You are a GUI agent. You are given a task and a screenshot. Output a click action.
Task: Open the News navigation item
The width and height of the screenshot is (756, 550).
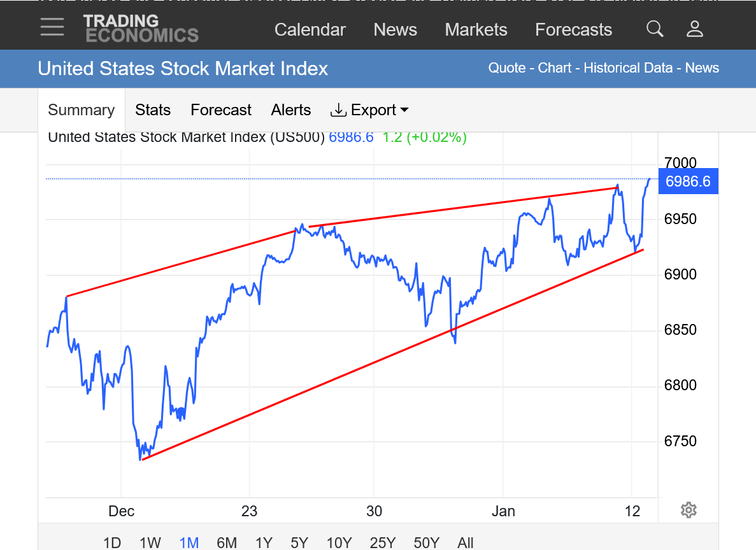coord(395,30)
